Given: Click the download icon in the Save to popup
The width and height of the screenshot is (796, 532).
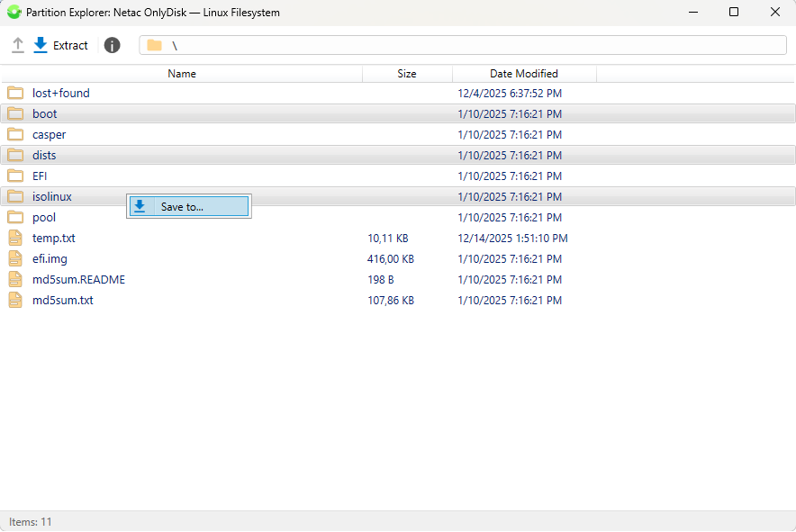Looking at the screenshot, I should point(140,205).
